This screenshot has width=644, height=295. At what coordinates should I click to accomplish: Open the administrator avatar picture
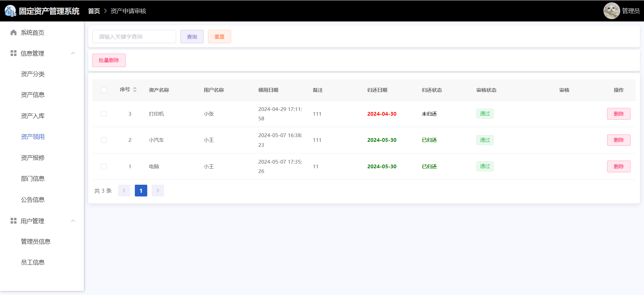pyautogui.click(x=611, y=11)
